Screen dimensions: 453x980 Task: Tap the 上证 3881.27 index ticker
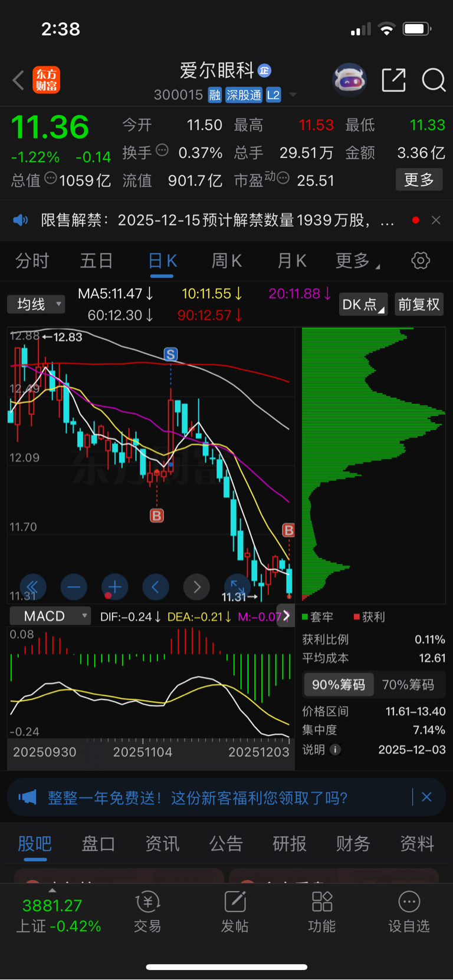58,916
